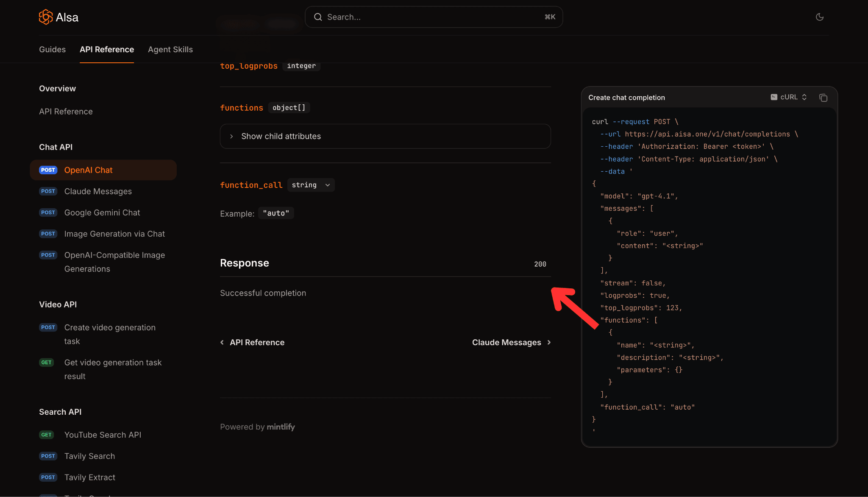
Task: Select the API Reference tab
Action: 107,49
